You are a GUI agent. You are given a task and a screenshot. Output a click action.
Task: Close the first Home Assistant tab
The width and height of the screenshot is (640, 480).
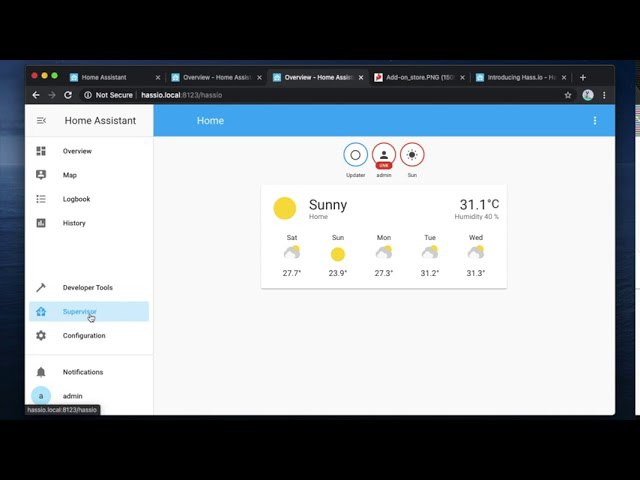pos(158,77)
